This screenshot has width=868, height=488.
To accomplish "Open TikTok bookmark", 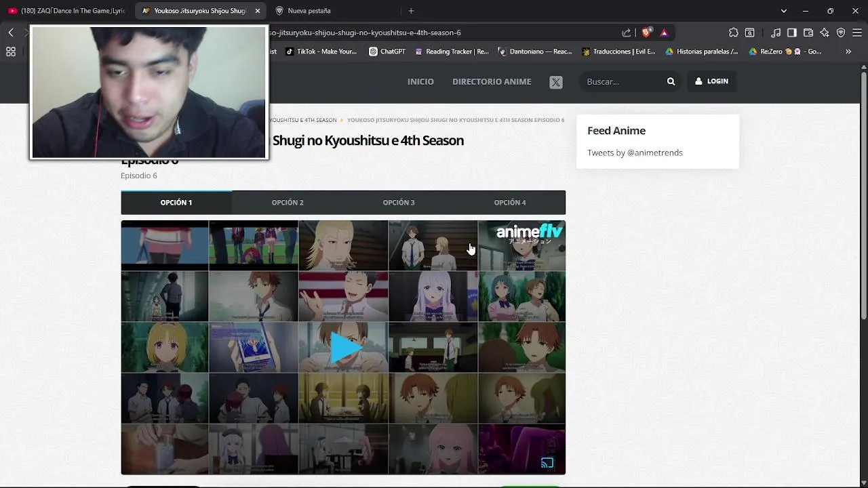I will tap(321, 52).
